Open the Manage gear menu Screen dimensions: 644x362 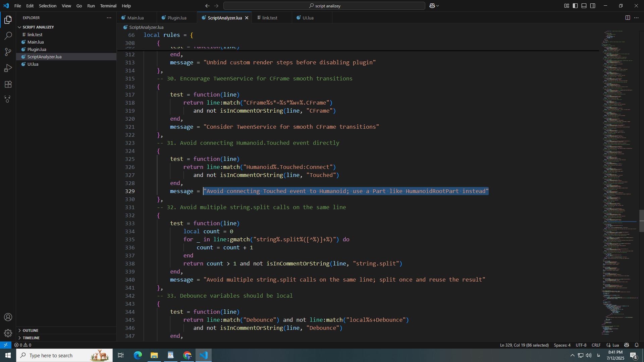(x=8, y=333)
